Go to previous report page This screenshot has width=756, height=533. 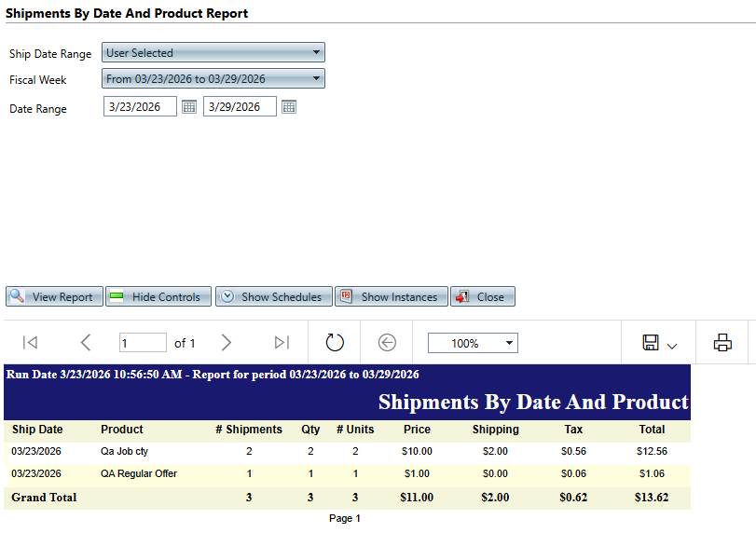[86, 343]
